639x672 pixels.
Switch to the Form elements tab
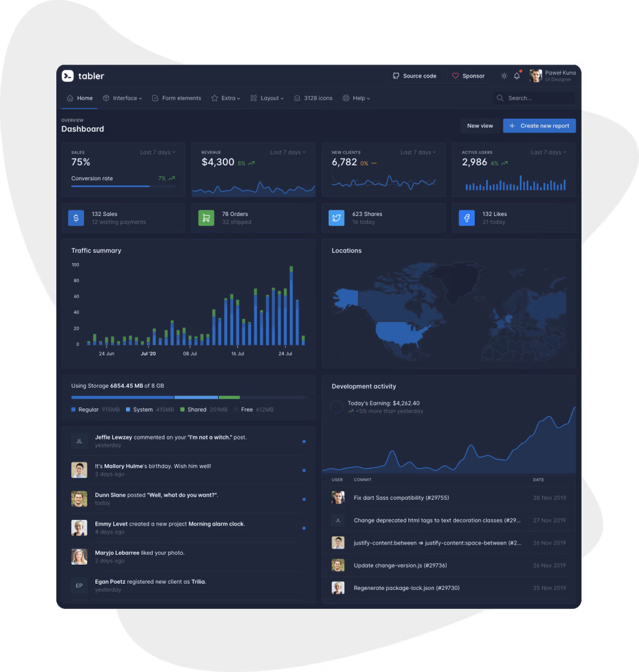(177, 98)
